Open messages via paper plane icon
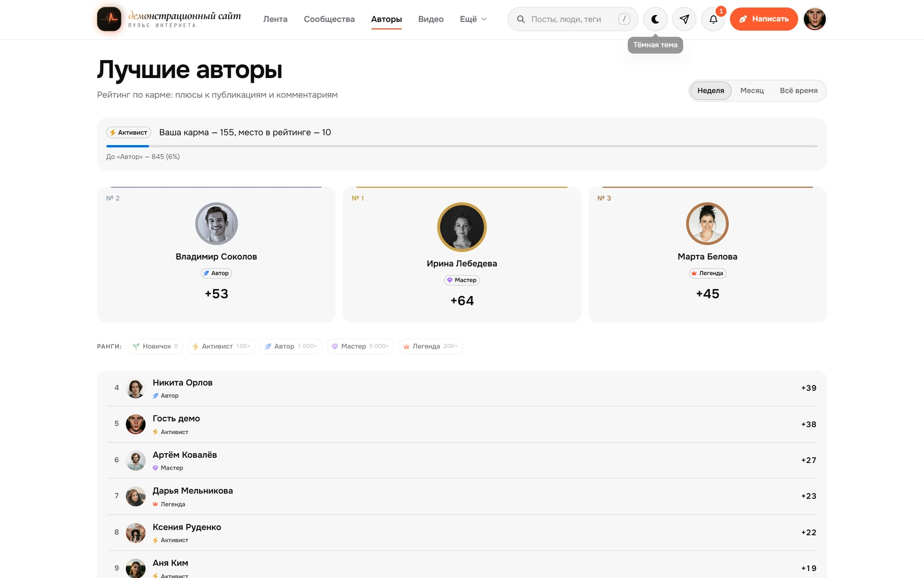The image size is (924, 578). pyautogui.click(x=684, y=19)
